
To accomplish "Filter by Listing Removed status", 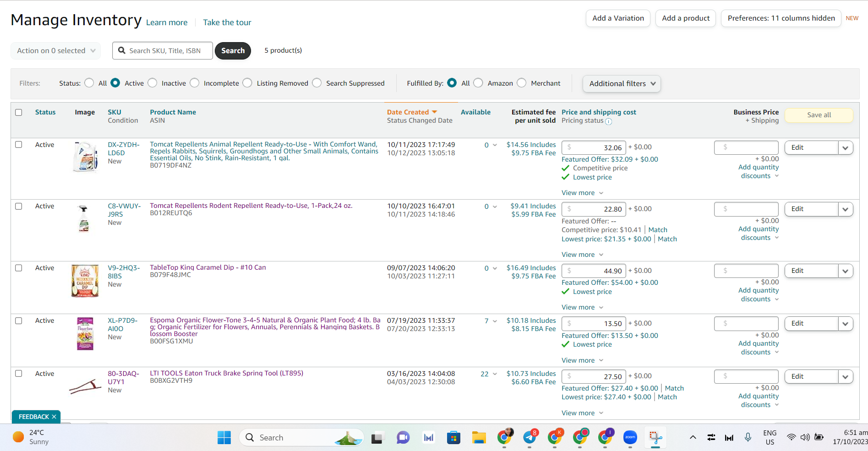I will click(247, 83).
